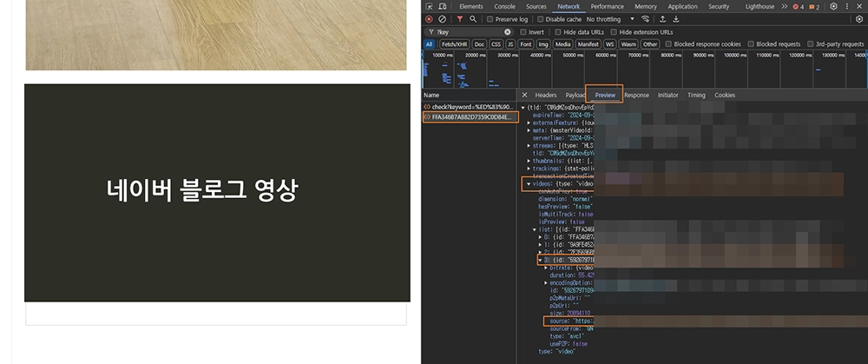868x364 pixels.
Task: Enable Disable cache checkbox
Action: pyautogui.click(x=540, y=19)
